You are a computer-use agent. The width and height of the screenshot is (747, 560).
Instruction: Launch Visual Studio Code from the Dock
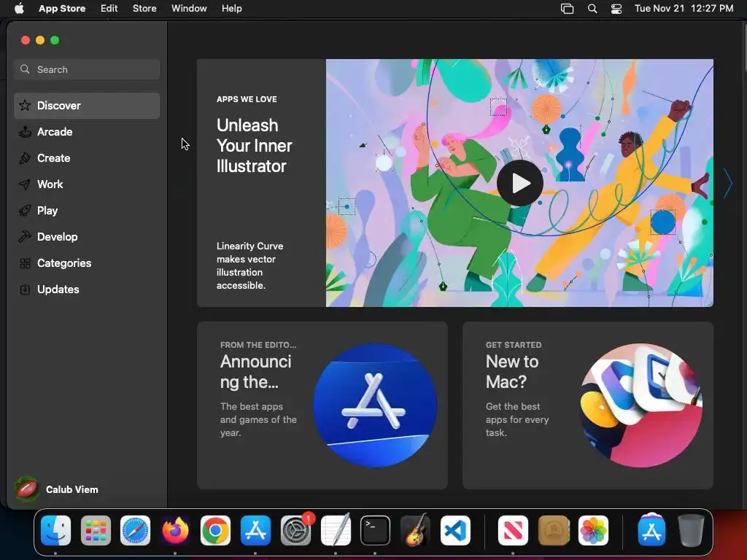pyautogui.click(x=455, y=531)
